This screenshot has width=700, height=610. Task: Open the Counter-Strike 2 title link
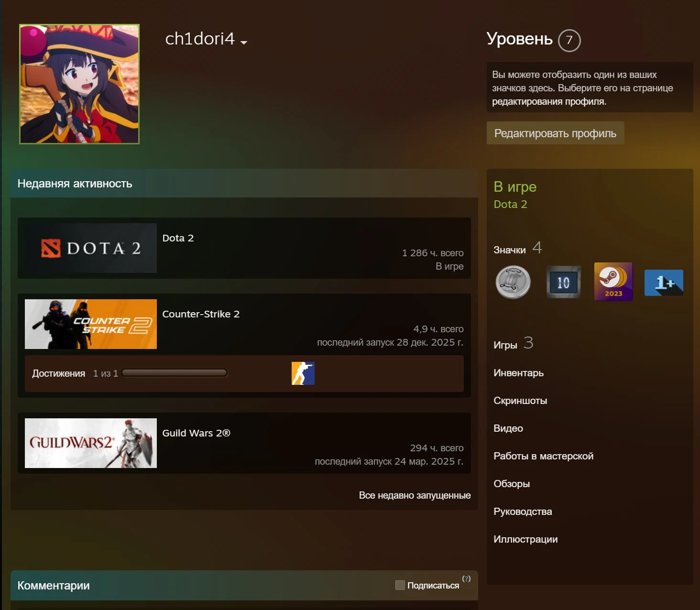[201, 314]
